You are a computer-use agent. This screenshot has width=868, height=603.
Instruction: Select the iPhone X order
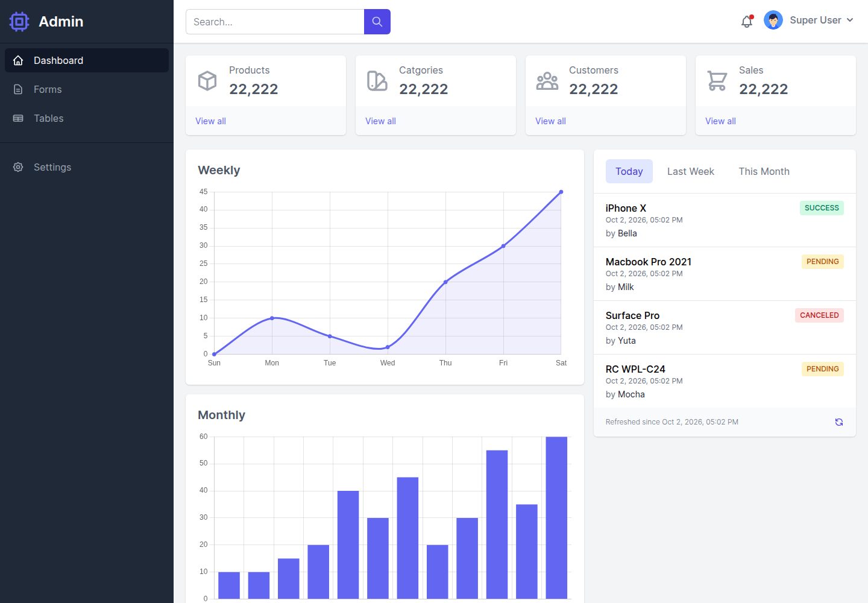point(725,220)
